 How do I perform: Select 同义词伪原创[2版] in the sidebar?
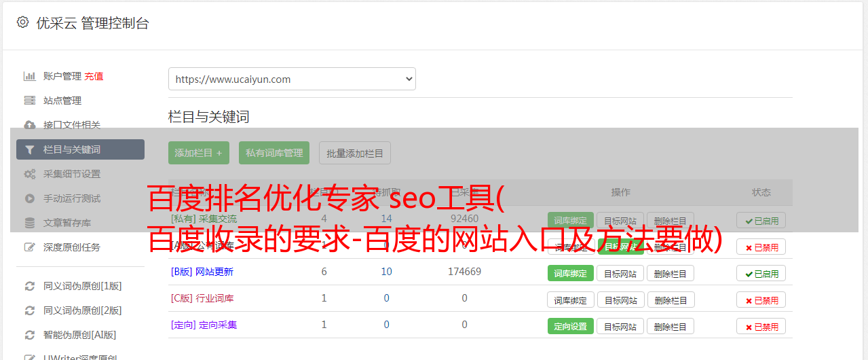pyautogui.click(x=83, y=310)
